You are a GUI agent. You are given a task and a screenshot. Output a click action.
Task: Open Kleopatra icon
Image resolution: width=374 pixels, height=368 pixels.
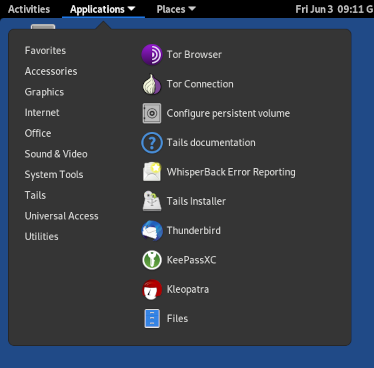coord(152,289)
